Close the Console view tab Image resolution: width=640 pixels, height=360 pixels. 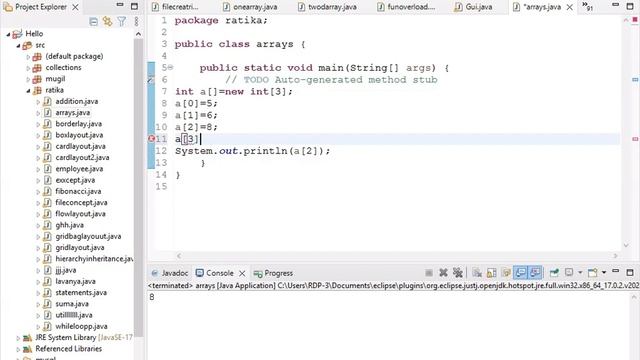coord(242,273)
